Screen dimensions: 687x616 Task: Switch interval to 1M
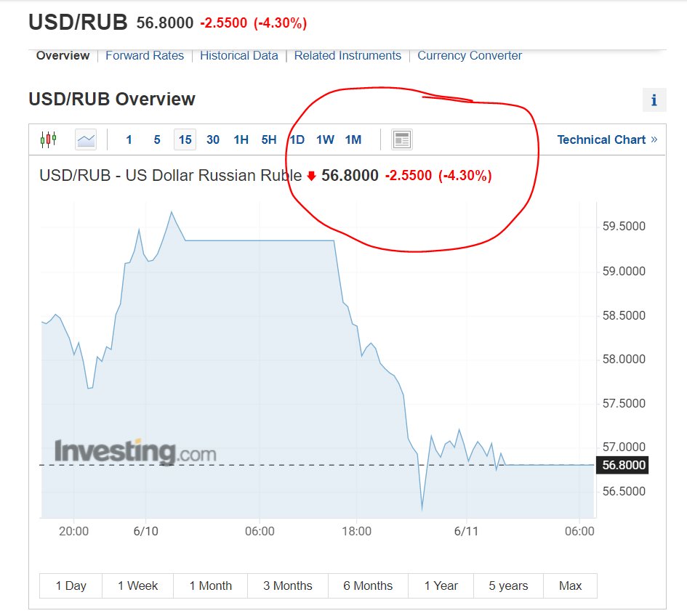(353, 139)
